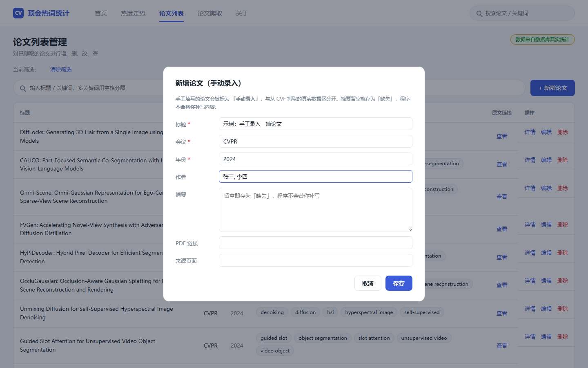Click 编辑 for the OccluGaussian row
The width and height of the screenshot is (588, 368).
click(546, 280)
